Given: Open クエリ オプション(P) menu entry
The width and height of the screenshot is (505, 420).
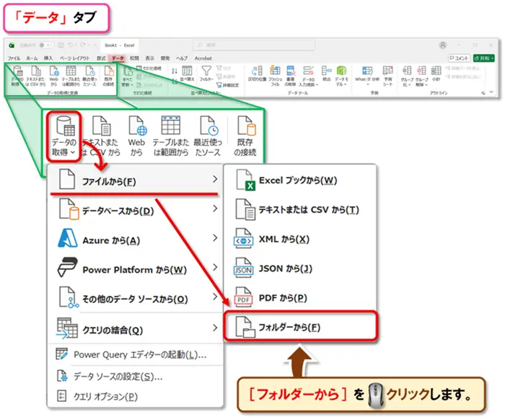Looking at the screenshot, I should coord(136,396).
